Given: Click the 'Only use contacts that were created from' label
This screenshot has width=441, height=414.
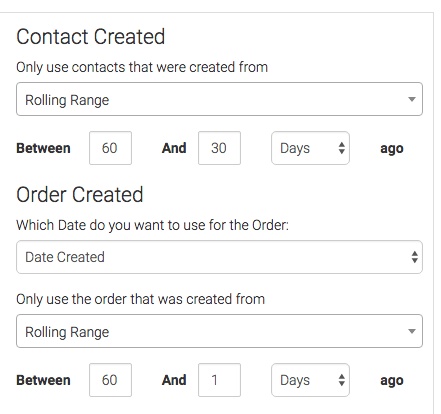Looking at the screenshot, I should tap(142, 67).
